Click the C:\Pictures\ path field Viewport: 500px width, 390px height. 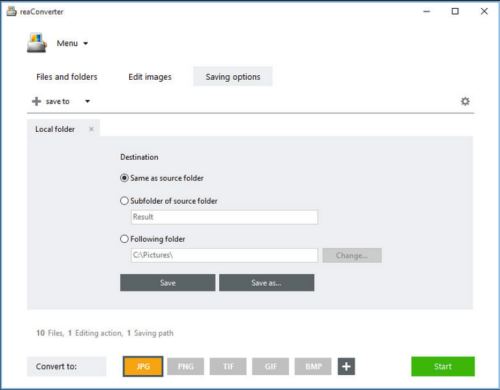pos(224,255)
